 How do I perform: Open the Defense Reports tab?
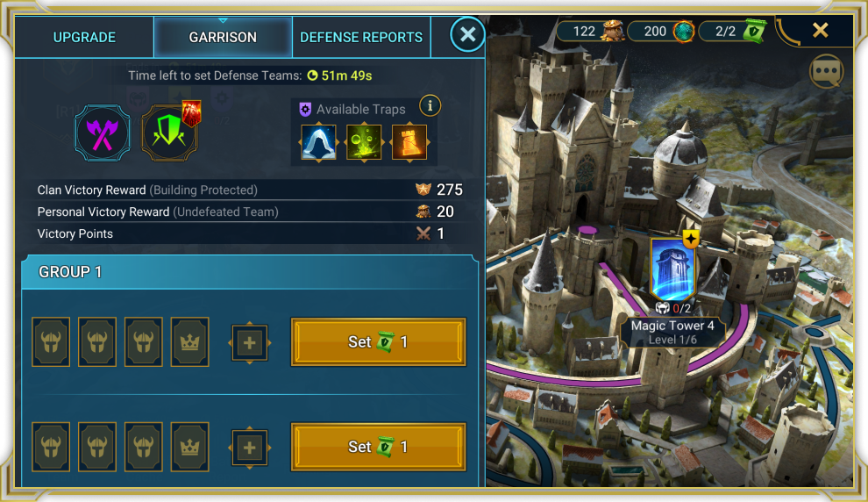point(361,37)
